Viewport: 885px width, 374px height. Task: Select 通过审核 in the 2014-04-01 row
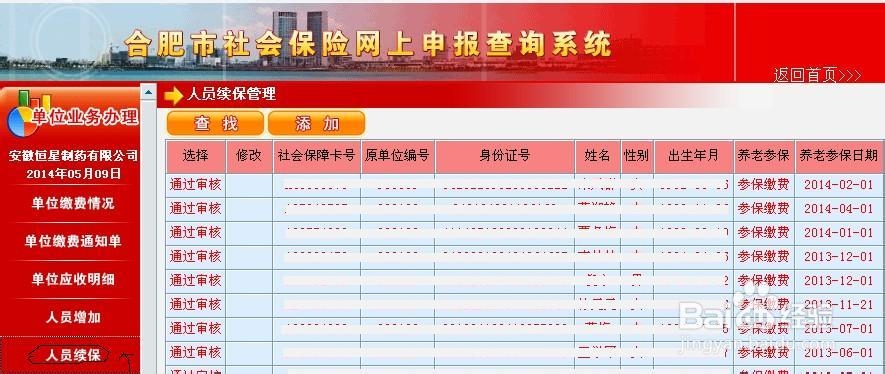(195, 209)
